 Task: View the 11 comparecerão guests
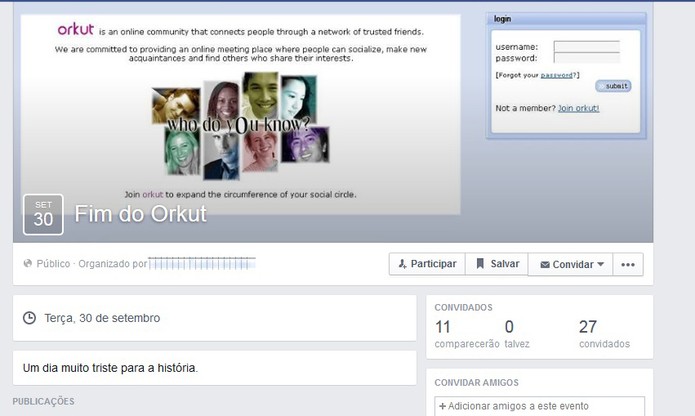pos(466,334)
